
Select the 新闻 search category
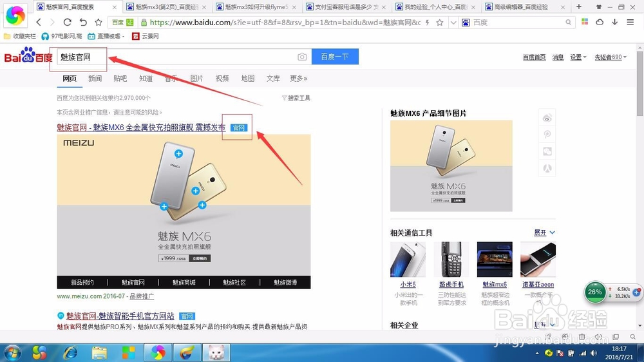(x=95, y=78)
